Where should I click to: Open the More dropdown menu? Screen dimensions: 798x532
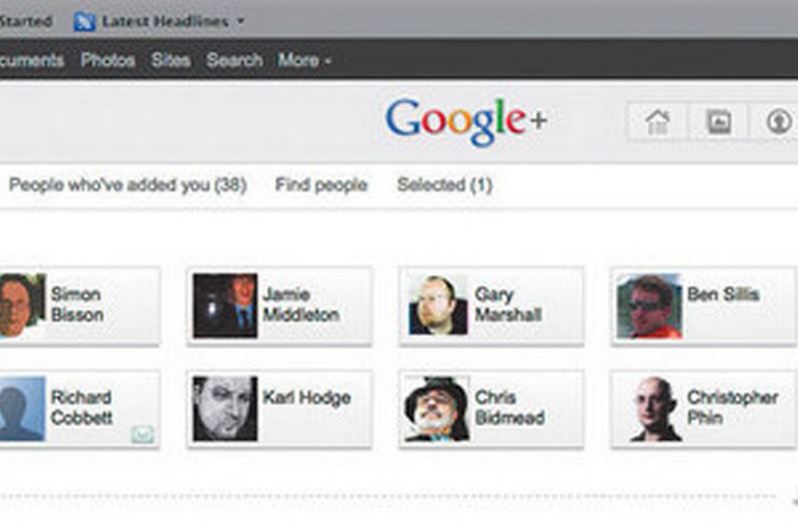[304, 60]
